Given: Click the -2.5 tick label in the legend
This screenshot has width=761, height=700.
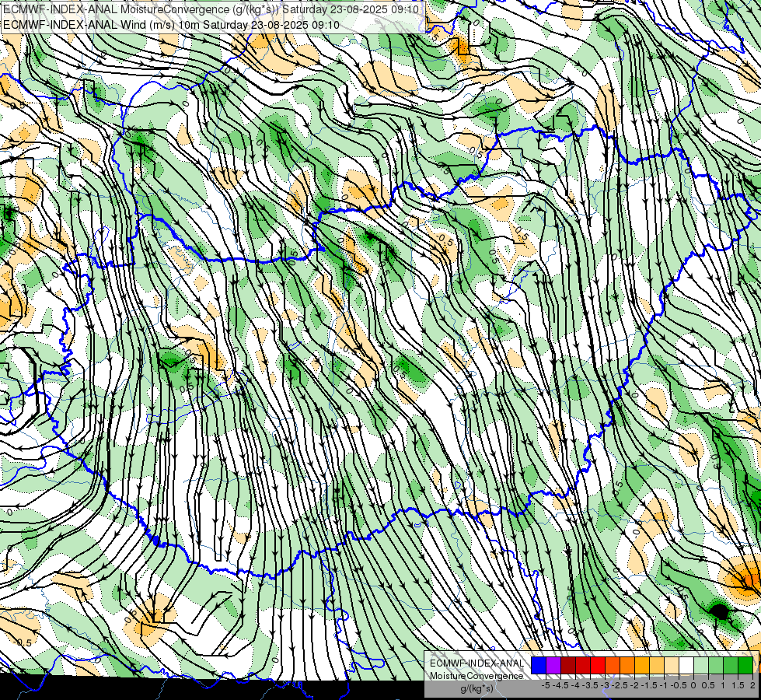Looking at the screenshot, I should pos(620,685).
